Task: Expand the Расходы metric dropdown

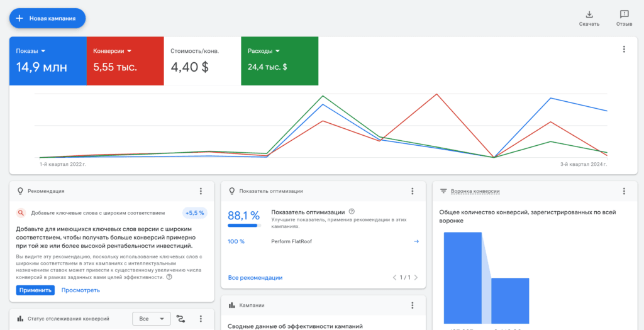Action: coord(277,52)
